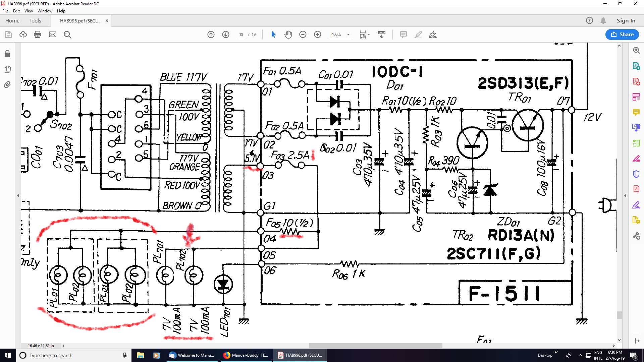Image resolution: width=644 pixels, height=362 pixels.
Task: Open the Sign document pen tool
Action: tap(433, 35)
